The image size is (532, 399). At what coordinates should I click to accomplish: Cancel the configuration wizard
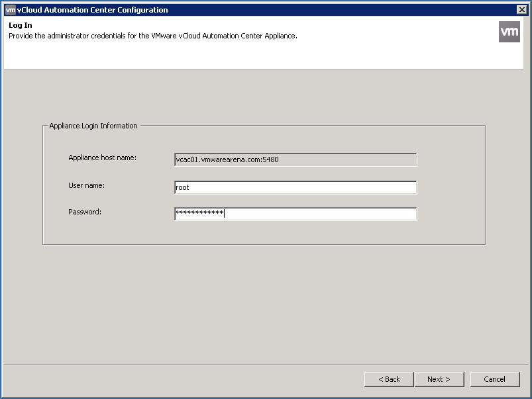tap(495, 379)
